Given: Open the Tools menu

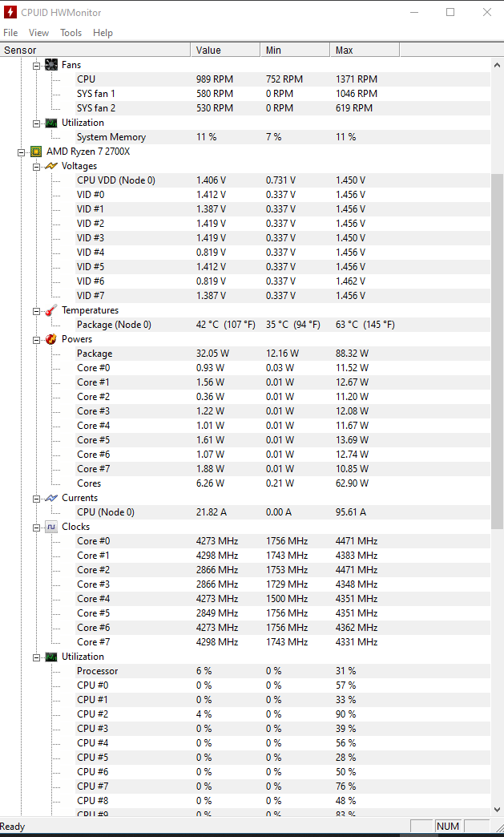Looking at the screenshot, I should (71, 33).
